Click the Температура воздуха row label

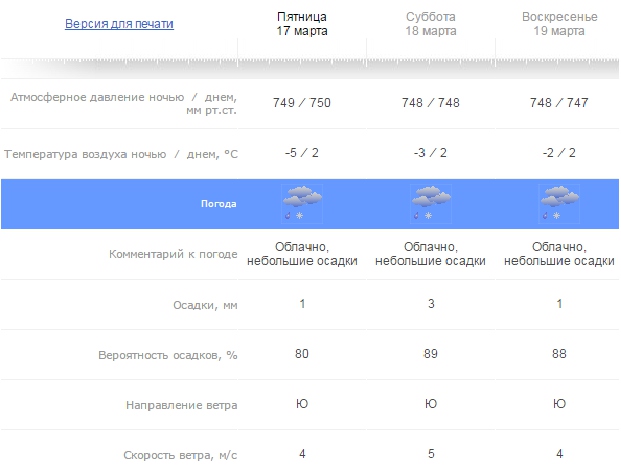click(121, 154)
